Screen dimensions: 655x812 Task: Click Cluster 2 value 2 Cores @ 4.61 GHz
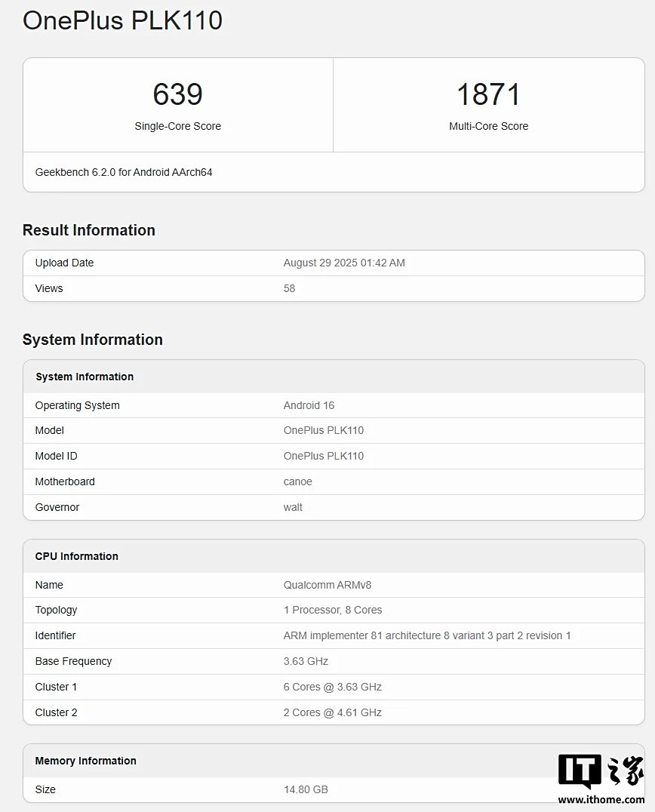point(333,712)
